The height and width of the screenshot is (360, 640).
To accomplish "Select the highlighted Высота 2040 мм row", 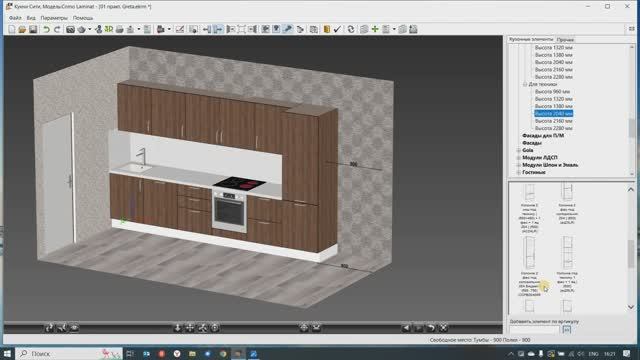I will [553, 113].
